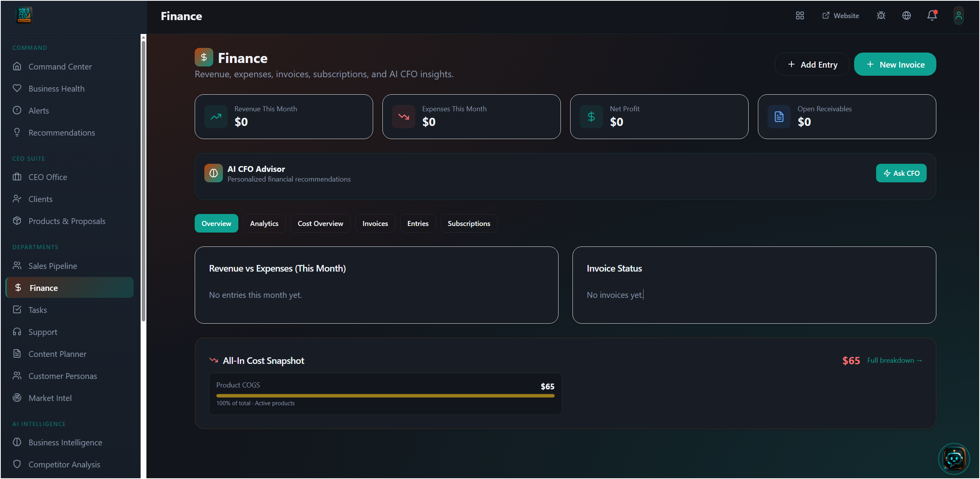The image size is (980, 479).
Task: Click the Tasks checkbox icon
Action: pyautogui.click(x=17, y=310)
